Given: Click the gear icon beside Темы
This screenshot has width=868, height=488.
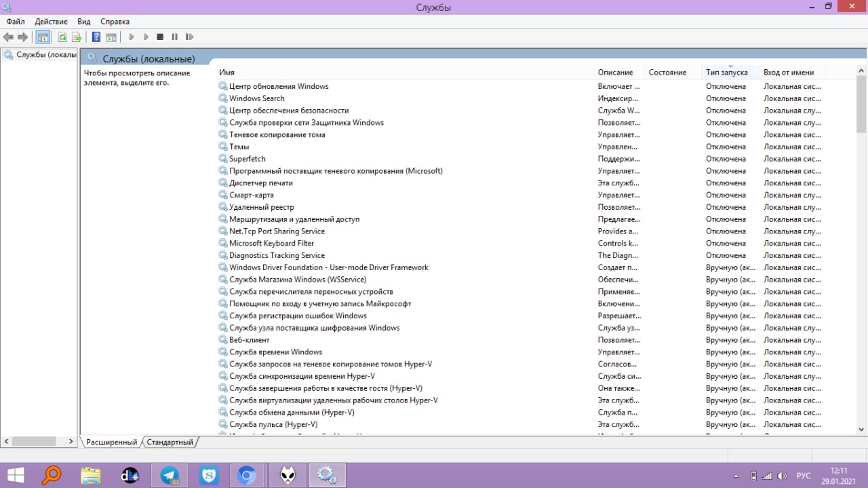Looking at the screenshot, I should tap(223, 147).
